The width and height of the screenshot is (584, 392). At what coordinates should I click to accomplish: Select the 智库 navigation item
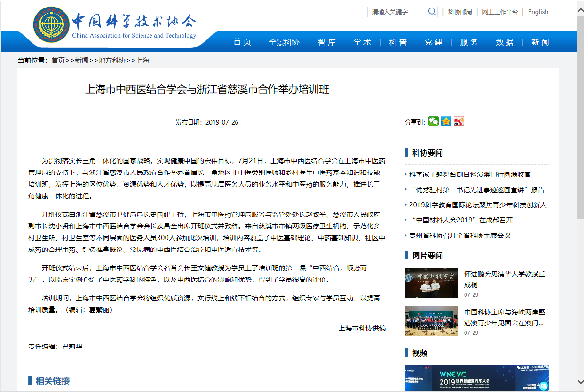pos(327,42)
